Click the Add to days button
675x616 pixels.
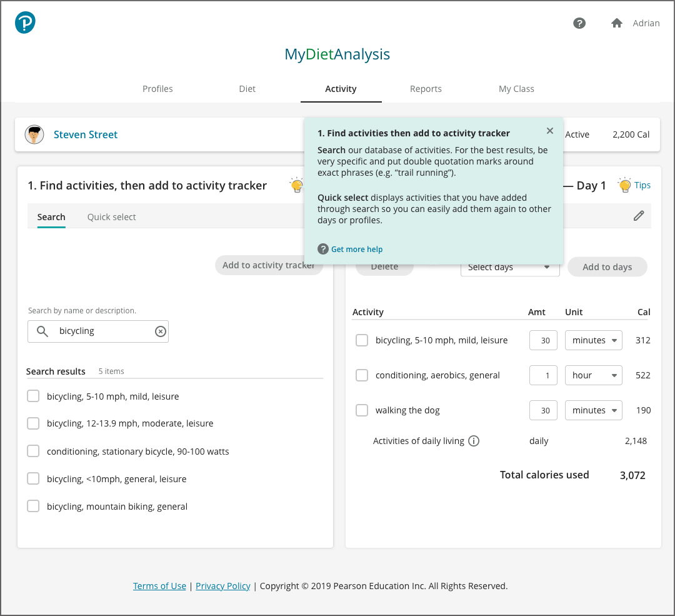click(607, 267)
